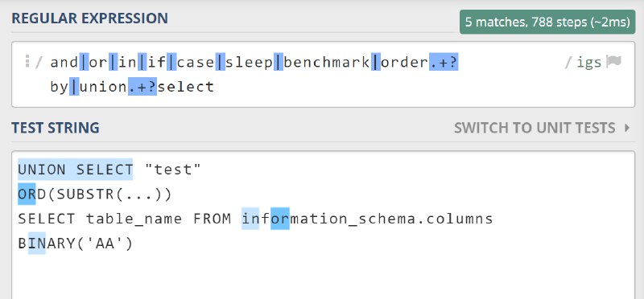
Task: Click the highlighted .+? quantifier after "union"
Action: 142,87
